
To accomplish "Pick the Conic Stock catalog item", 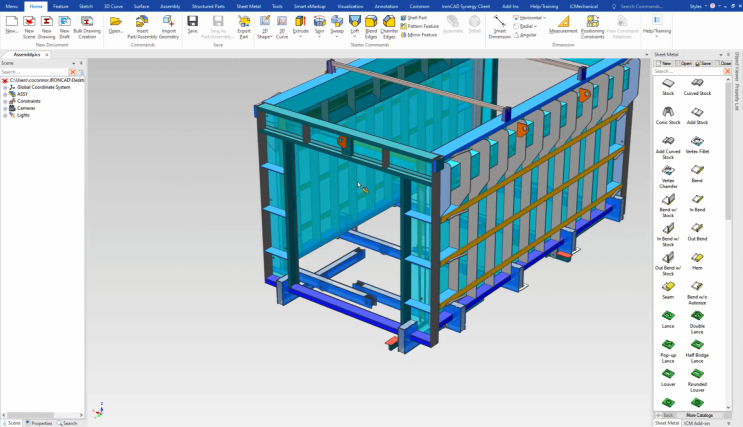I will click(668, 116).
